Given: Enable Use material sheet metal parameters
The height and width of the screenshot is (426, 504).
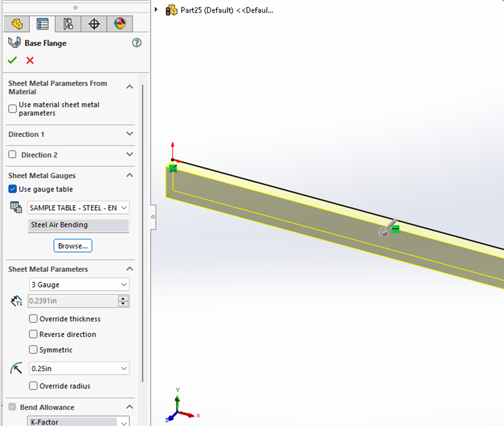Looking at the screenshot, I should 12,109.
